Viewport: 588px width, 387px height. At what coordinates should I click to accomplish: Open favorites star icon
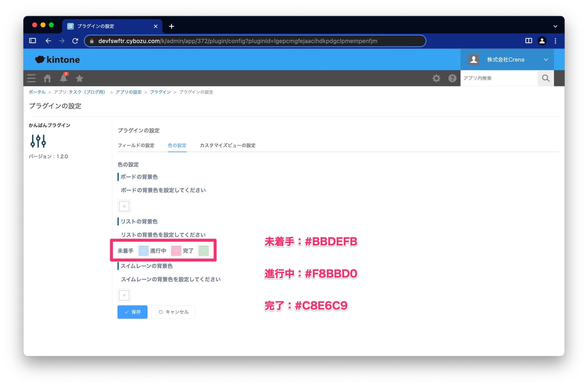(x=79, y=78)
